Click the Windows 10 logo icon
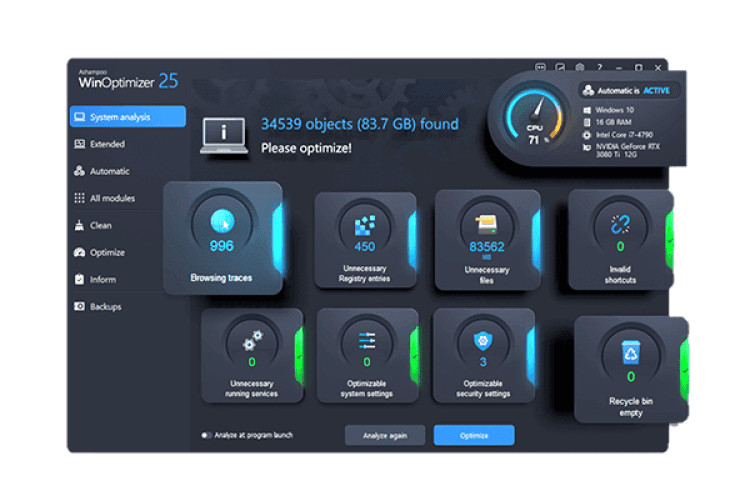 (x=587, y=110)
